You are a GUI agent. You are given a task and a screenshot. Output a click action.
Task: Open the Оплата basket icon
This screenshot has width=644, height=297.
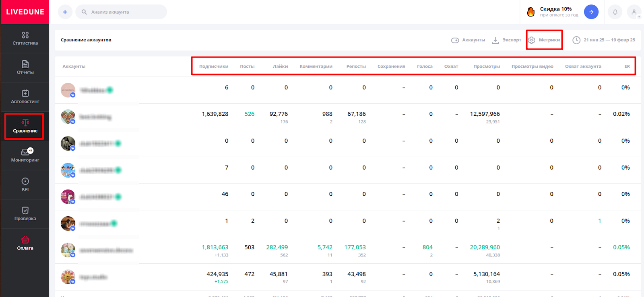pos(25,240)
